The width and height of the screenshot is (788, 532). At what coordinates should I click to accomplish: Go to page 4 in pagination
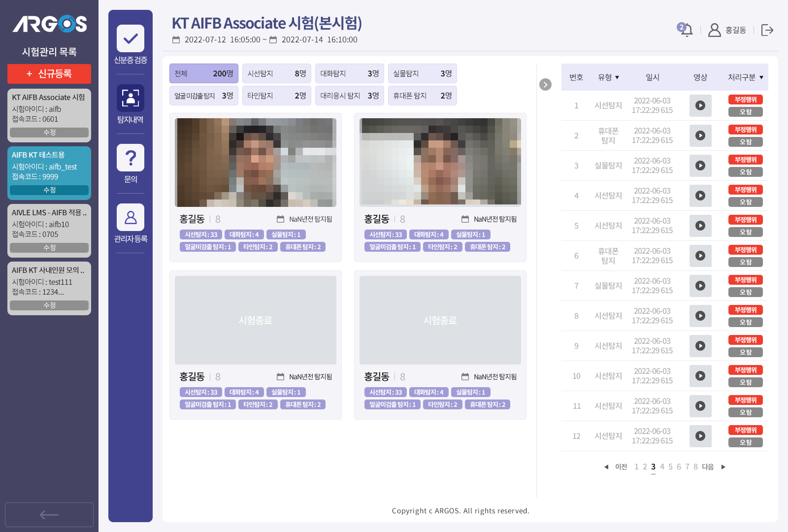(x=662, y=466)
